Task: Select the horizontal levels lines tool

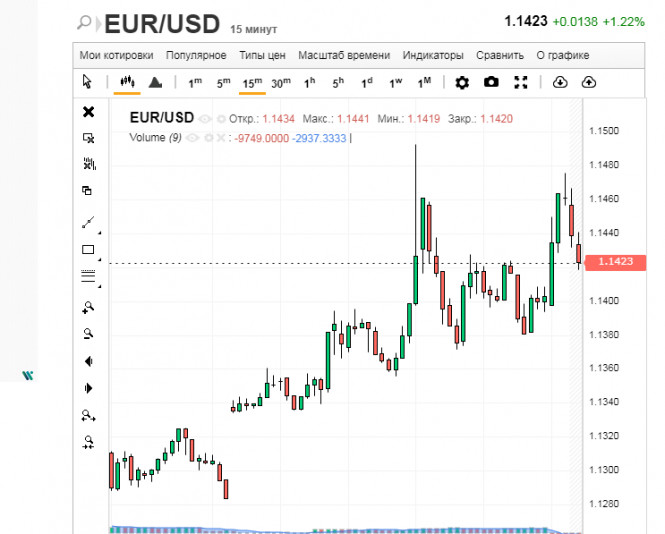Action: [x=88, y=276]
